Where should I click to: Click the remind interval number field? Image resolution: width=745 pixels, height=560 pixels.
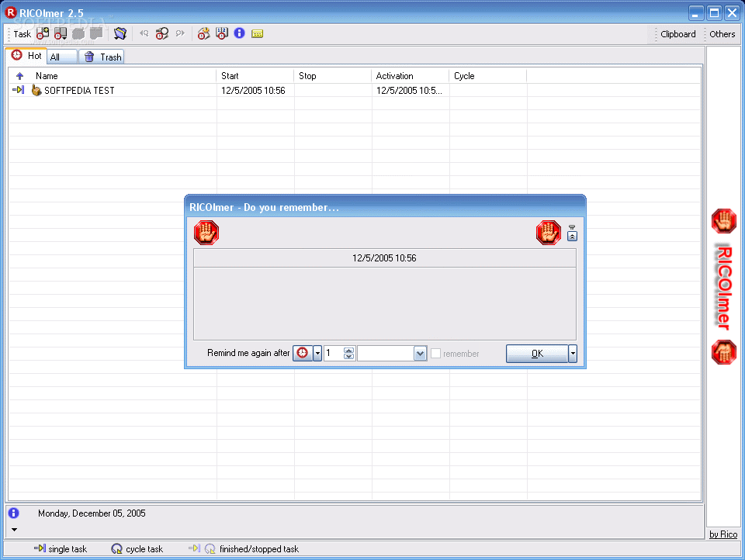pos(334,354)
